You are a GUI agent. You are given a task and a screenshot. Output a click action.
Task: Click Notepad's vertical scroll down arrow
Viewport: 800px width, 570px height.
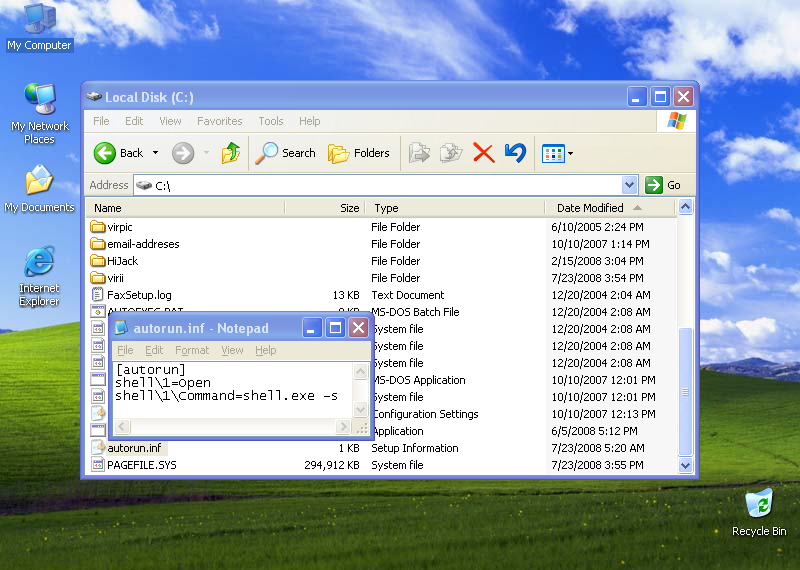(x=360, y=409)
